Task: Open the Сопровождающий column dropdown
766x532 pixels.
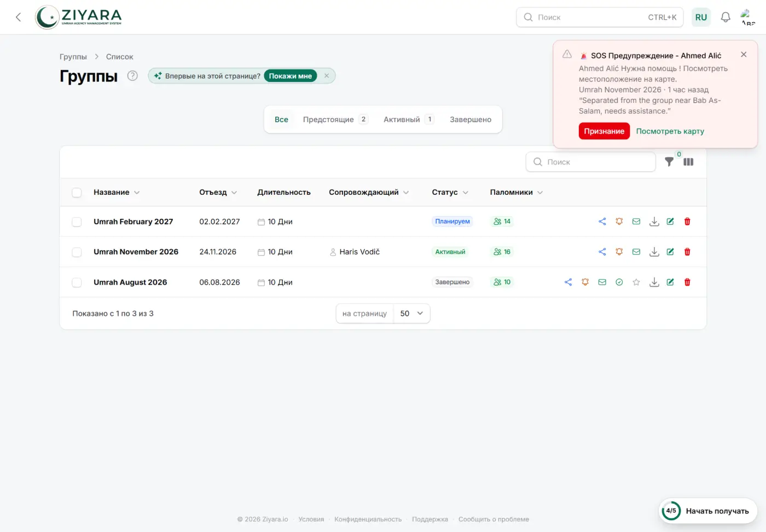Action: coord(406,193)
